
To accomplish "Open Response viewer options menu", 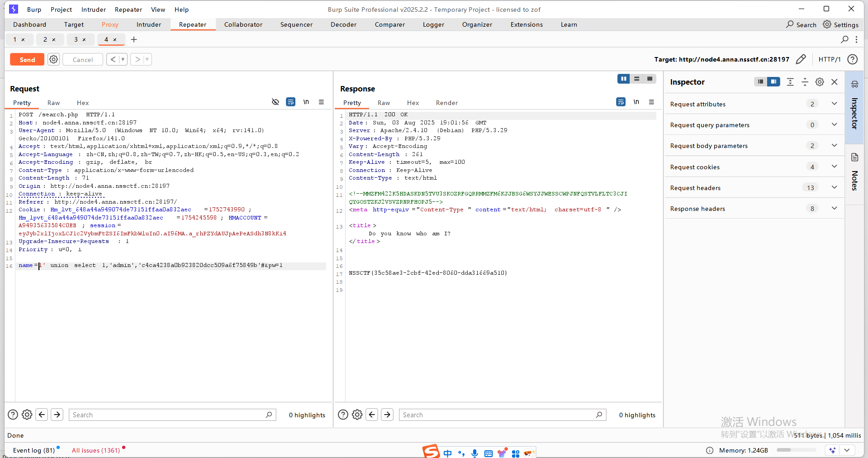I will (x=651, y=102).
